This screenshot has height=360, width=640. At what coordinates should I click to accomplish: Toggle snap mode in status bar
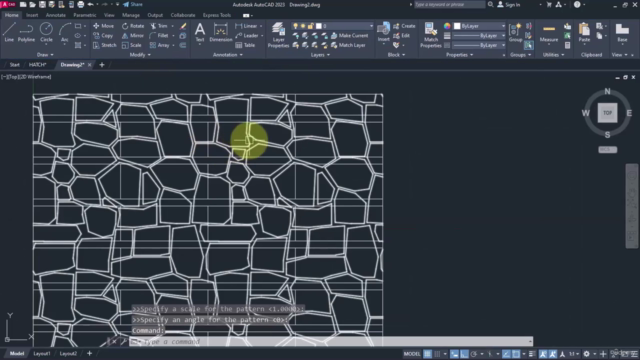coord(437,354)
